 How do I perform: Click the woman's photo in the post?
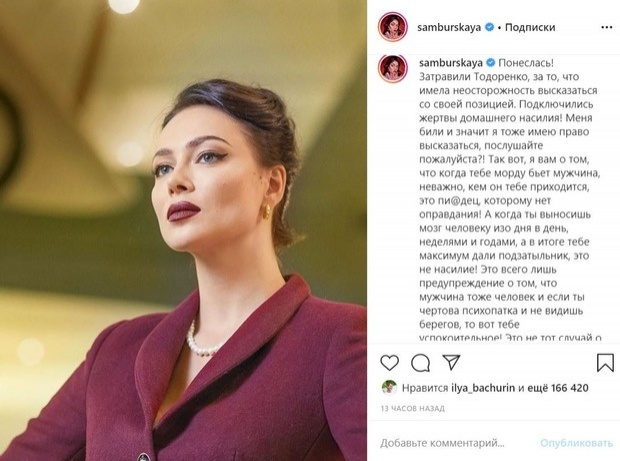(x=183, y=230)
